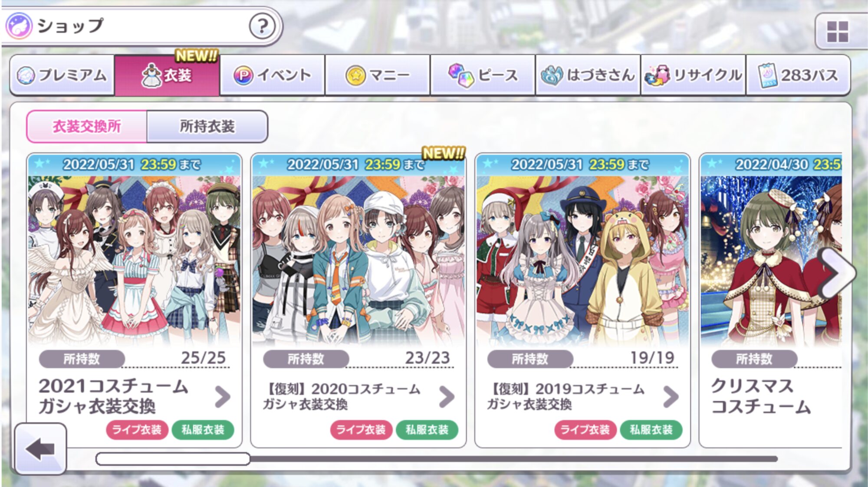
Task: Expand 【復刻】2020コスチューム chevron
Action: point(447,396)
